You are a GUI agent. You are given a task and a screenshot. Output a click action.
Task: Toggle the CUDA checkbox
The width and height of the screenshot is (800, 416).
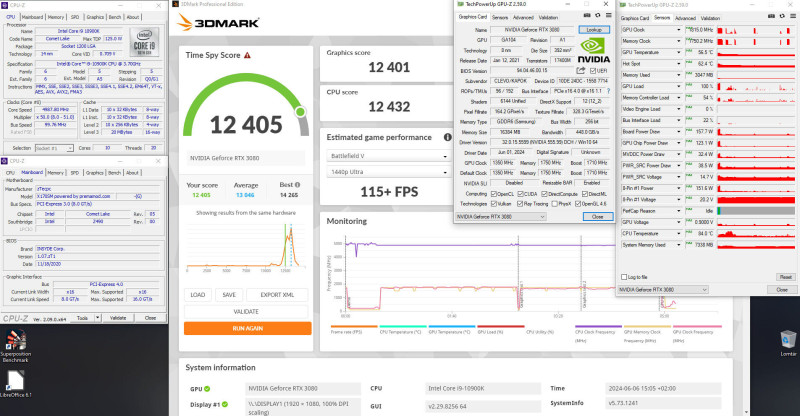(520, 194)
